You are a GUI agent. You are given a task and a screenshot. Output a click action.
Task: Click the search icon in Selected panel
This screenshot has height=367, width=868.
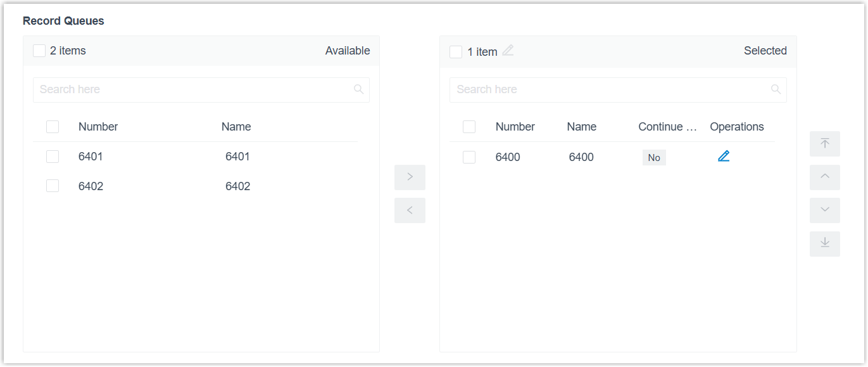(776, 89)
